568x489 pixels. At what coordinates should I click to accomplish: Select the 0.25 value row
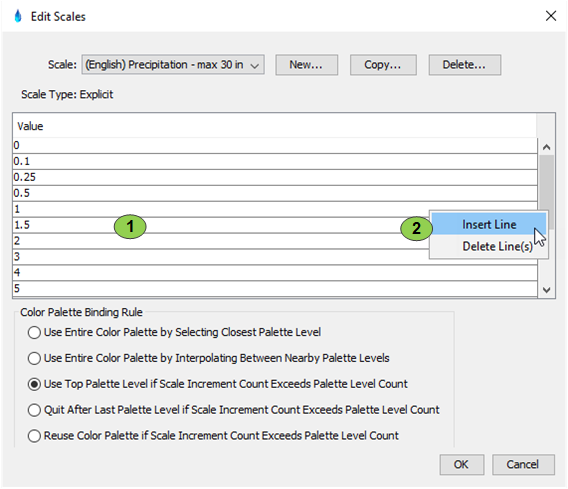[275, 177]
